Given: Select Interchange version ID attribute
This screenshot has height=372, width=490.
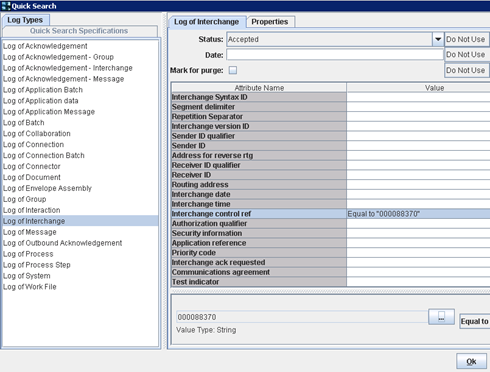Looking at the screenshot, I should [x=259, y=126].
